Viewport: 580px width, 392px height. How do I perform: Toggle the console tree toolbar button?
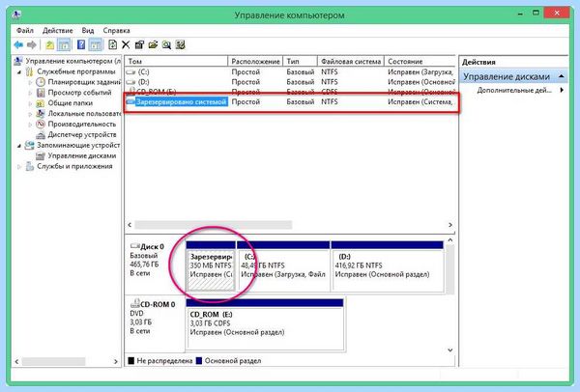64,45
